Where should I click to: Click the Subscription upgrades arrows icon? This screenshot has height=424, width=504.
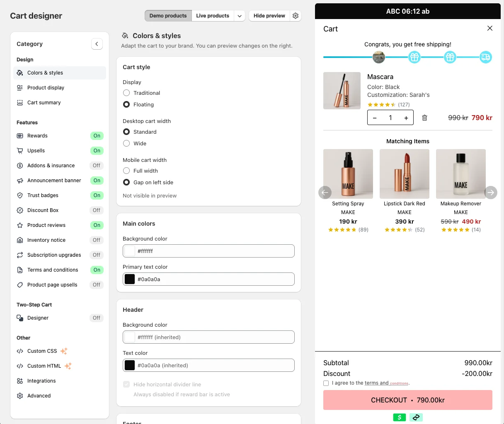tap(20, 255)
